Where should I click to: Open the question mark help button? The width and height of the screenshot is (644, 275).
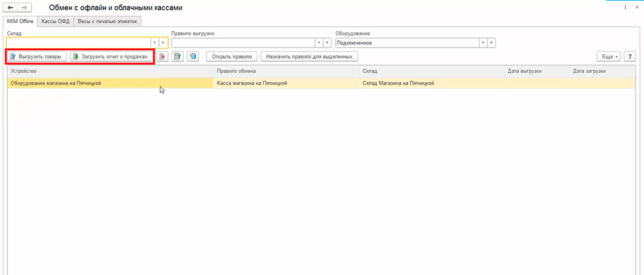coord(630,57)
